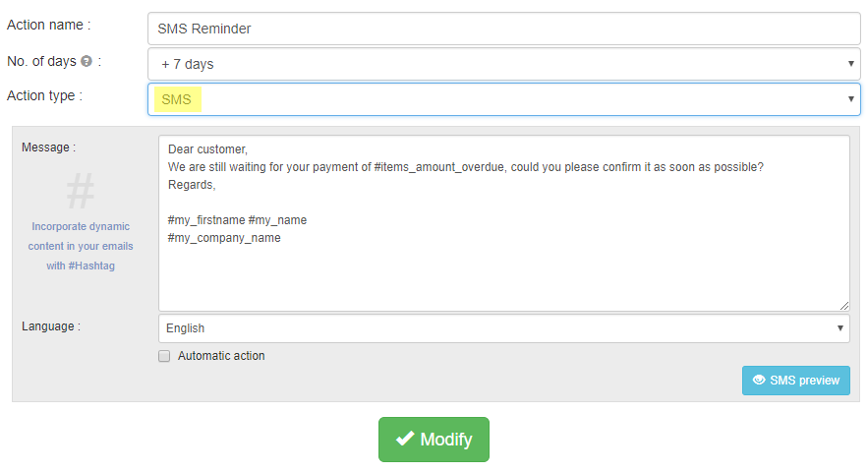Click the + 7 days value
Viewport: 868px width, 472px height.
tap(188, 64)
